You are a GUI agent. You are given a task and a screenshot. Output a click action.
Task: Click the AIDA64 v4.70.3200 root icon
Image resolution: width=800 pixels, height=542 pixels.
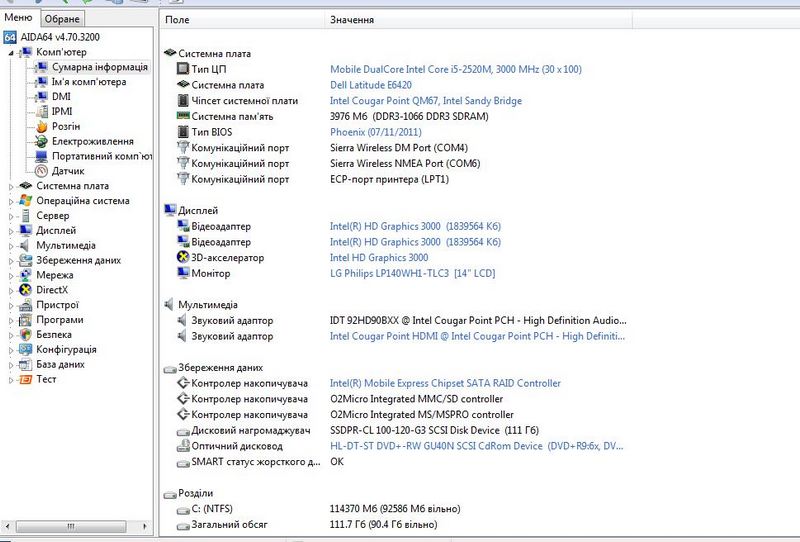(10, 37)
